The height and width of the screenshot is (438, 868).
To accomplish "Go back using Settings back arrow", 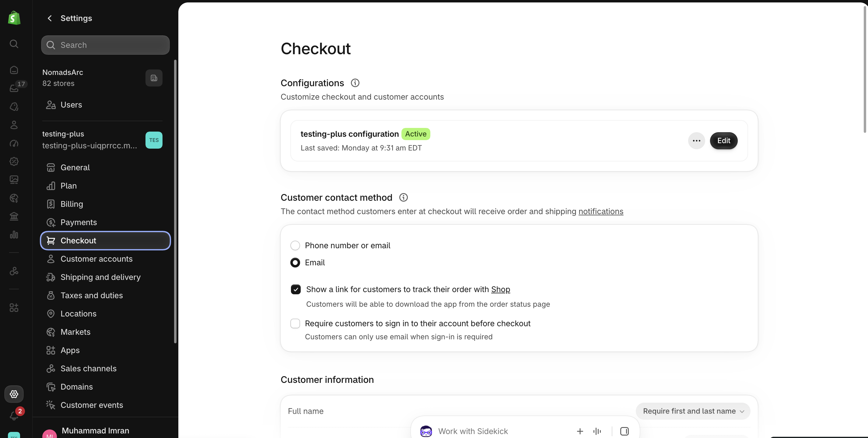I will tap(50, 18).
